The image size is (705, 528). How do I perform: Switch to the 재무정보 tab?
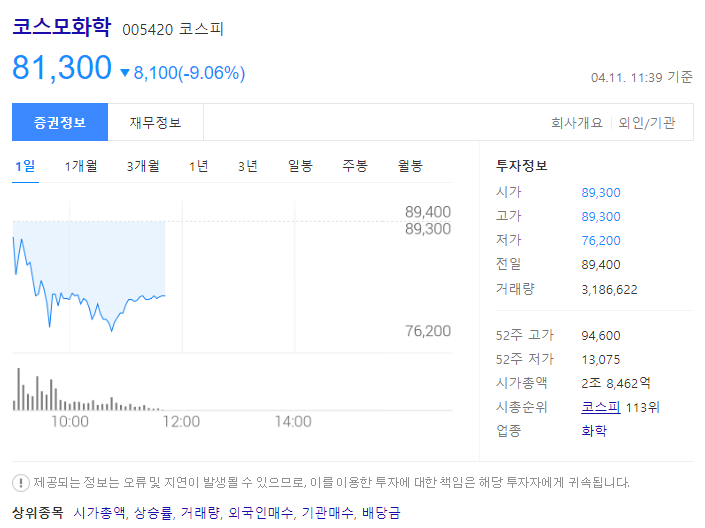tap(156, 122)
